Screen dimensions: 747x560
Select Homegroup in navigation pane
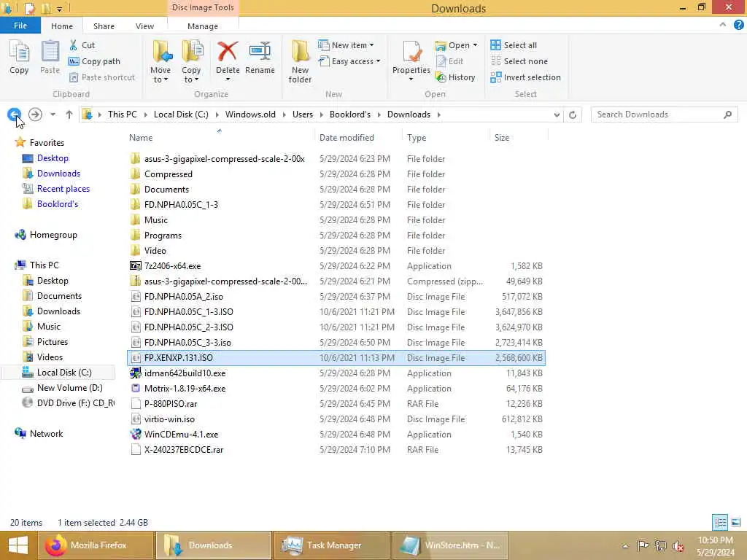53,235
